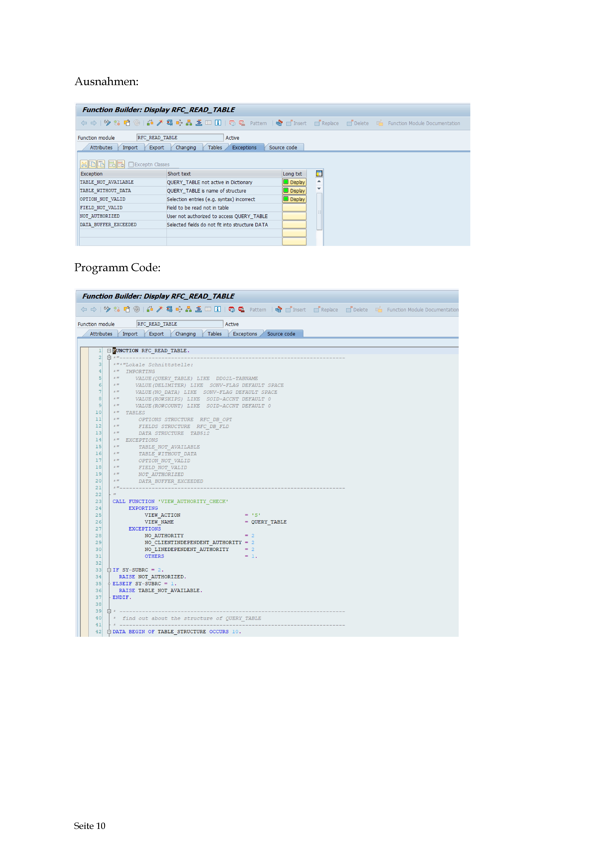
Task: Click Paste icon above Exception table
Action: [x=101, y=164]
